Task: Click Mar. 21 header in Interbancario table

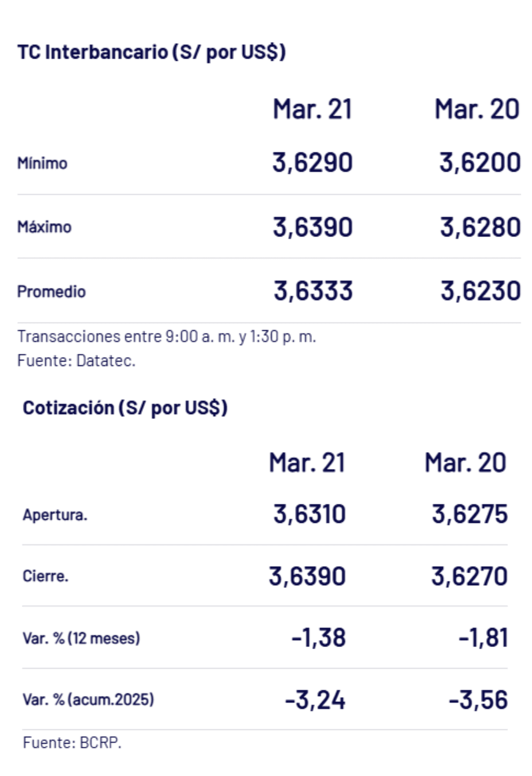Action: [x=312, y=109]
